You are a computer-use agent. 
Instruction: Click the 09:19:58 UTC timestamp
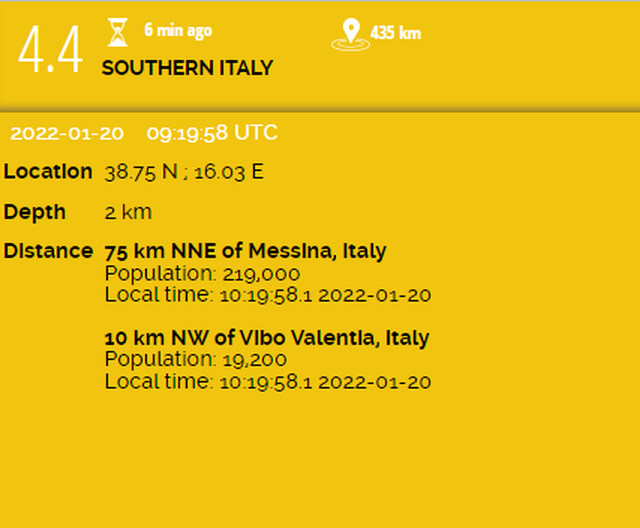(212, 133)
